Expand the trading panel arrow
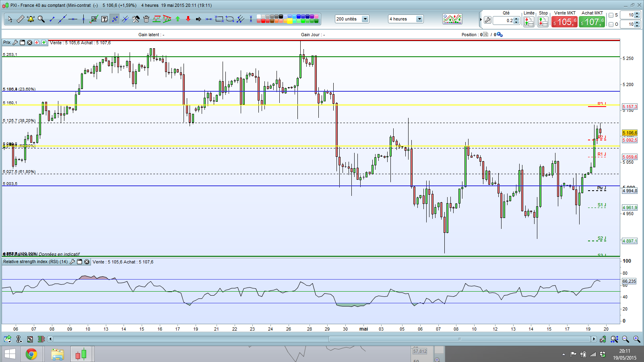Image resolution: width=644 pixels, height=362 pixels. pyautogui.click(x=481, y=20)
